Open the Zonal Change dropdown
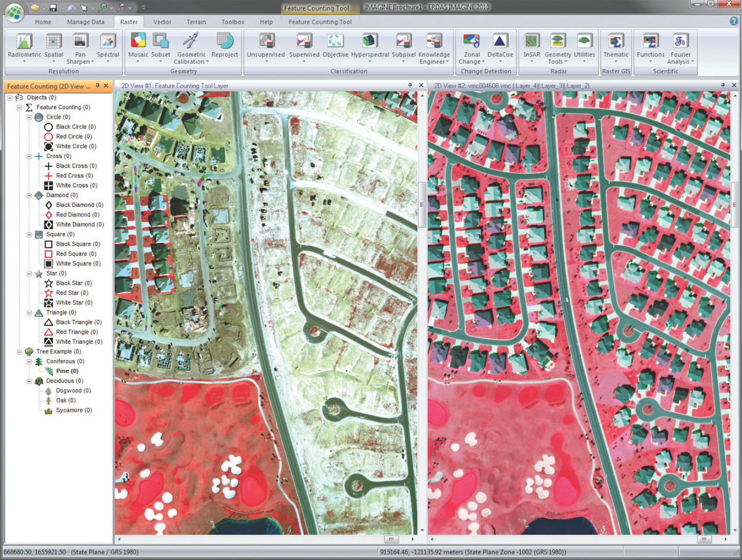Image resolution: width=742 pixels, height=560 pixels. pyautogui.click(x=483, y=62)
